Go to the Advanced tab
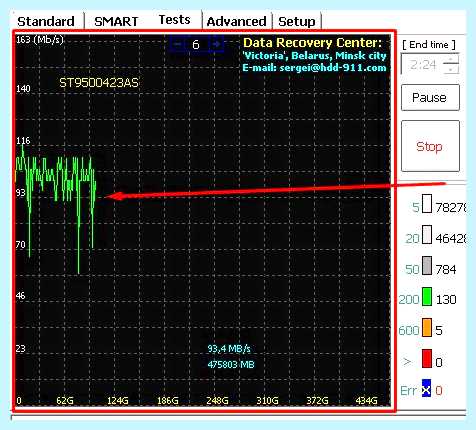Screen dimensions: 476x430 click(236, 21)
